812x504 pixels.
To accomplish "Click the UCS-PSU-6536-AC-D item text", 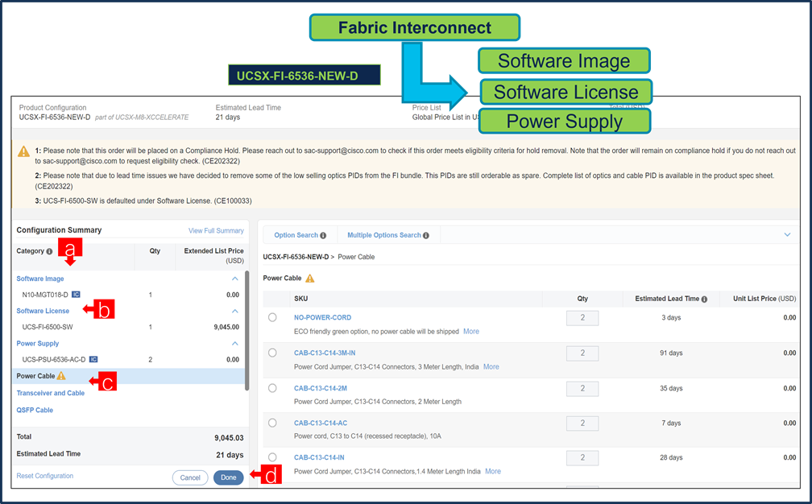I will (54, 360).
